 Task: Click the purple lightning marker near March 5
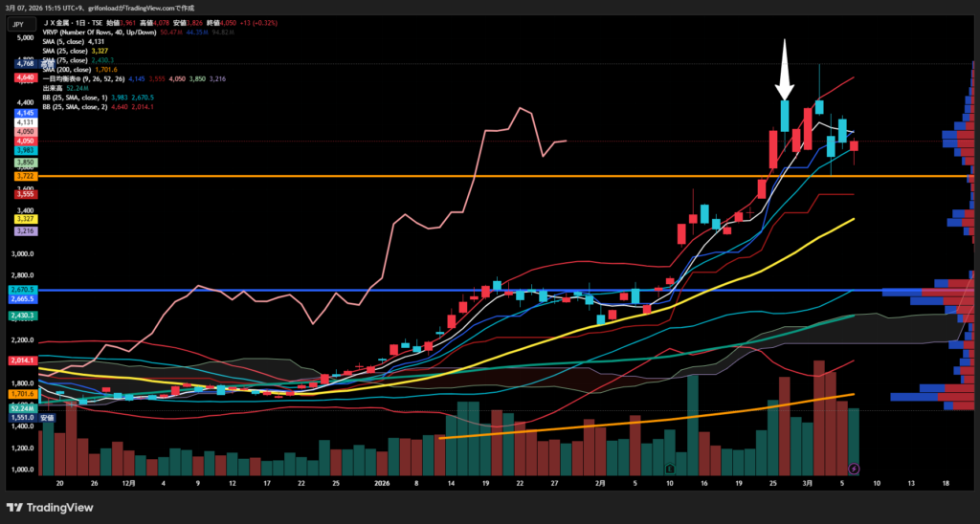(854, 469)
